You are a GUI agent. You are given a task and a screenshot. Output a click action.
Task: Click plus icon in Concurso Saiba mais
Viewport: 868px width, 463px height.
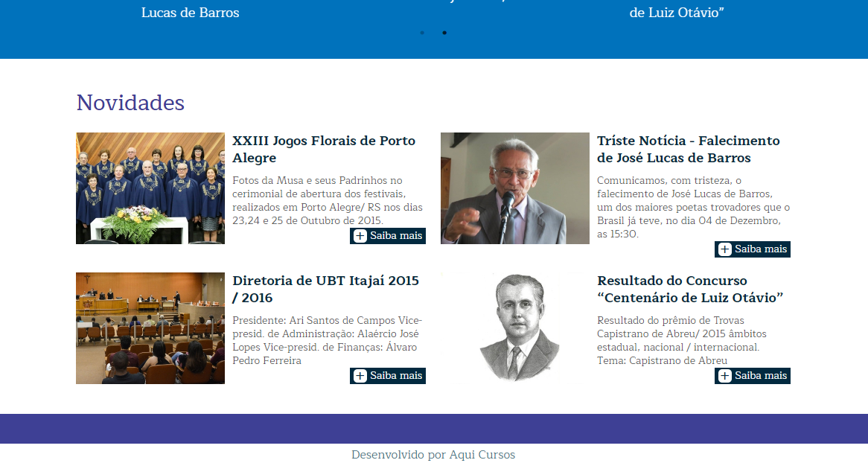(725, 376)
